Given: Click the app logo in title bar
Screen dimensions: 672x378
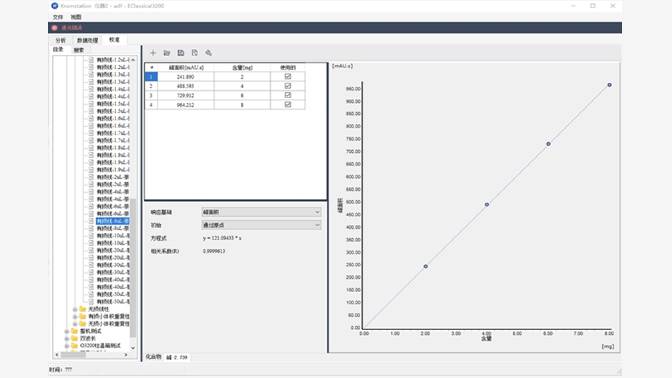Looking at the screenshot, I should point(54,6).
